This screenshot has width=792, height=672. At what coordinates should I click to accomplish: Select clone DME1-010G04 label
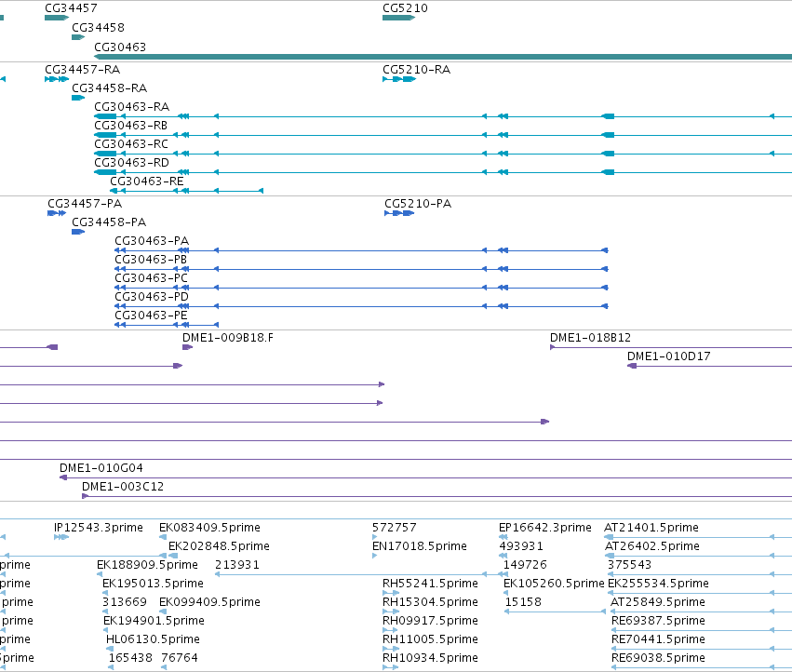(x=101, y=468)
